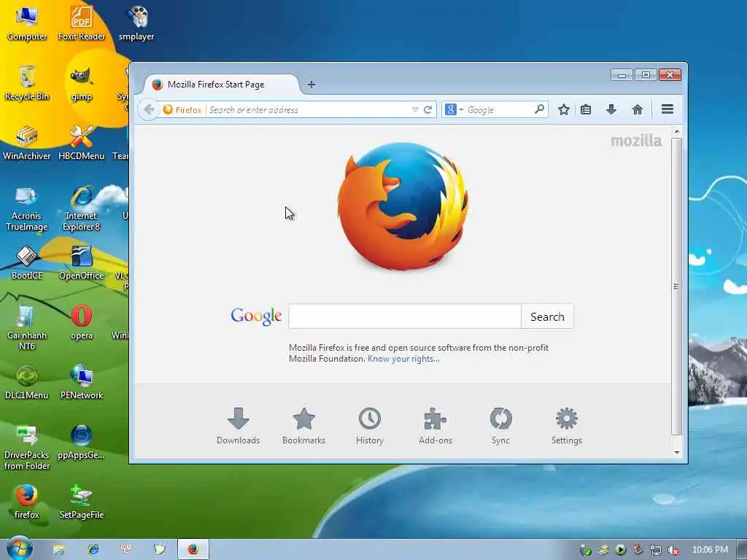Select DriverPacks from Folder desktop icon

click(27, 447)
